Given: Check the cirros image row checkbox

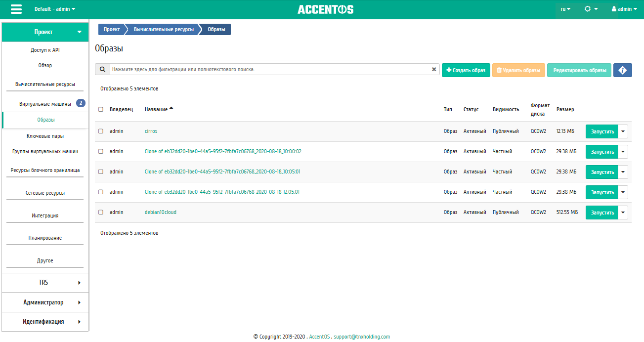Looking at the screenshot, I should click(101, 131).
